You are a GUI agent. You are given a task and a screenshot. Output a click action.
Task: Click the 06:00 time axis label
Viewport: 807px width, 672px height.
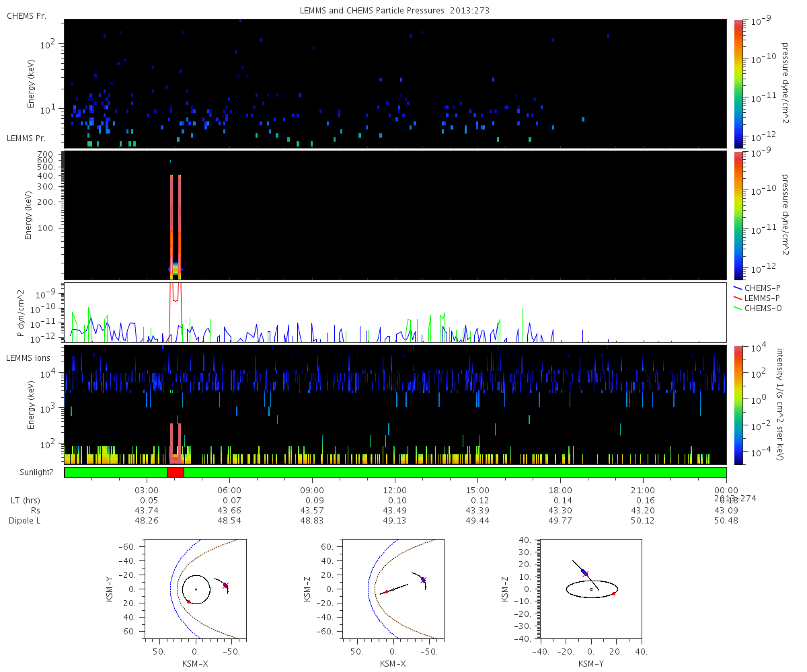tap(229, 491)
